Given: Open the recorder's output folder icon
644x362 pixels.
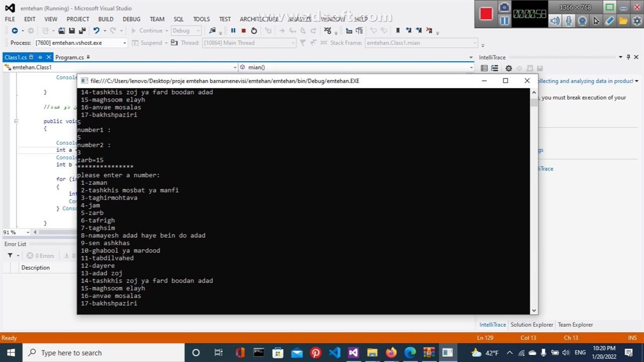Looking at the screenshot, I should [x=623, y=21].
